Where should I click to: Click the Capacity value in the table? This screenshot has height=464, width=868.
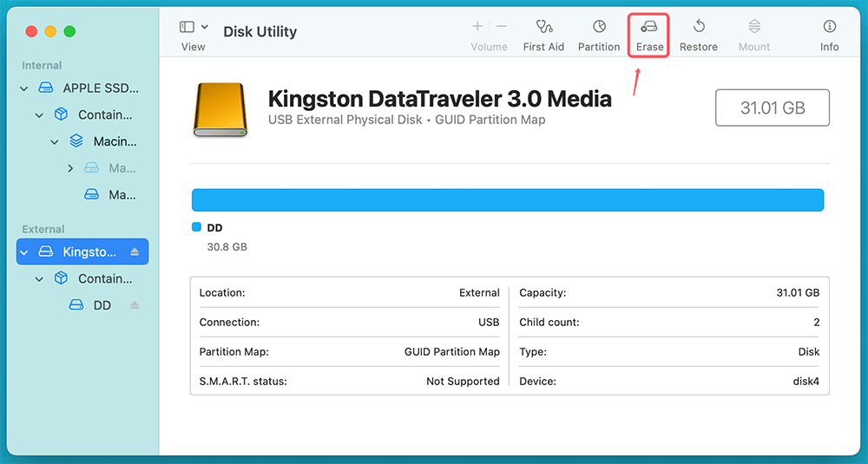click(x=798, y=292)
